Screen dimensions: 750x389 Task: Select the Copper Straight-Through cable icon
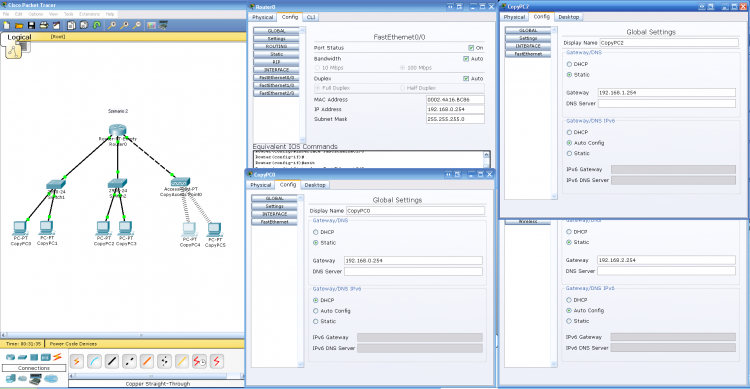[112, 361]
